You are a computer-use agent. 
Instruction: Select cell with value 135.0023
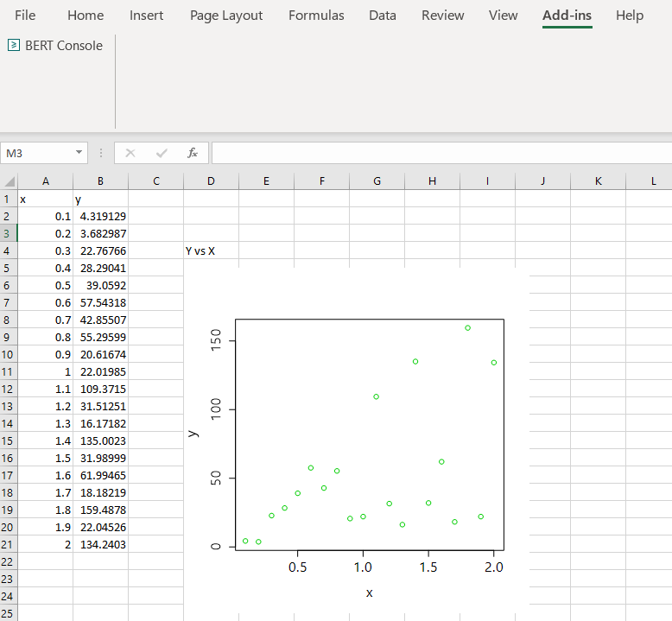click(x=100, y=440)
